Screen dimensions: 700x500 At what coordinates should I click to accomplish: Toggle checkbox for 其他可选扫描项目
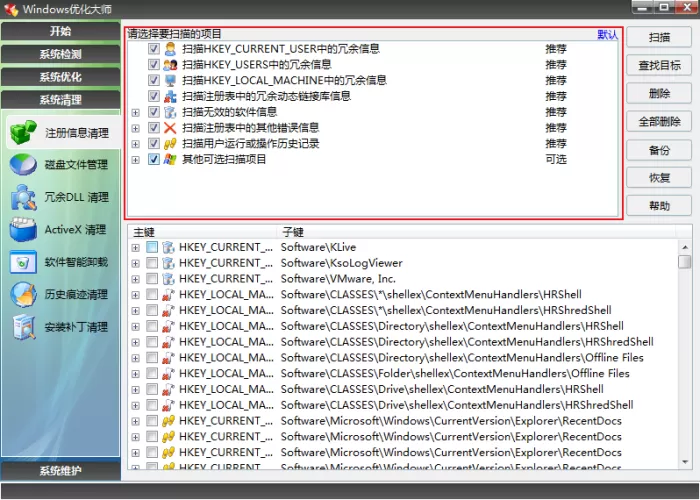[x=154, y=159]
